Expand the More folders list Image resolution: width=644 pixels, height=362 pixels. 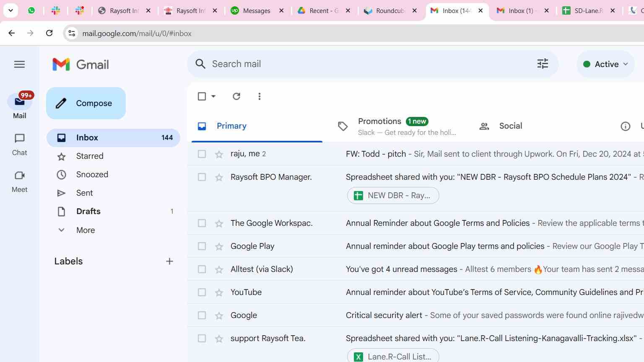coord(86,230)
